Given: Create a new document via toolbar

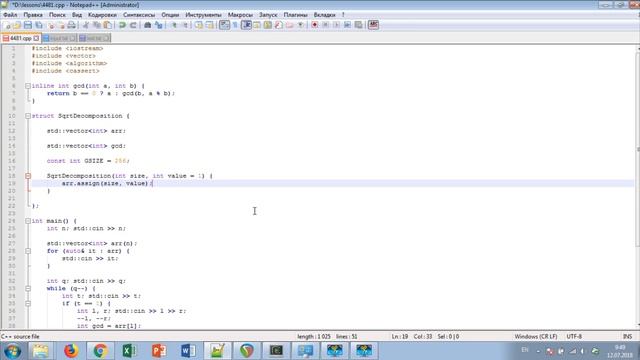Looking at the screenshot, I should click(x=7, y=25).
